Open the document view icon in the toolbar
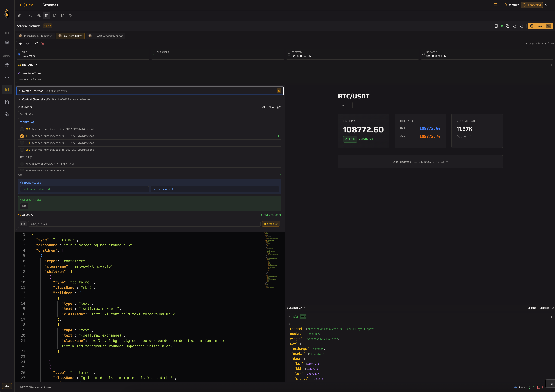The width and height of the screenshot is (555, 392). point(55,16)
